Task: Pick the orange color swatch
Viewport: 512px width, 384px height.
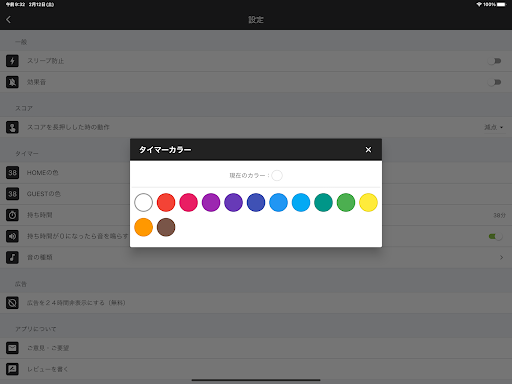Action: 143,227
